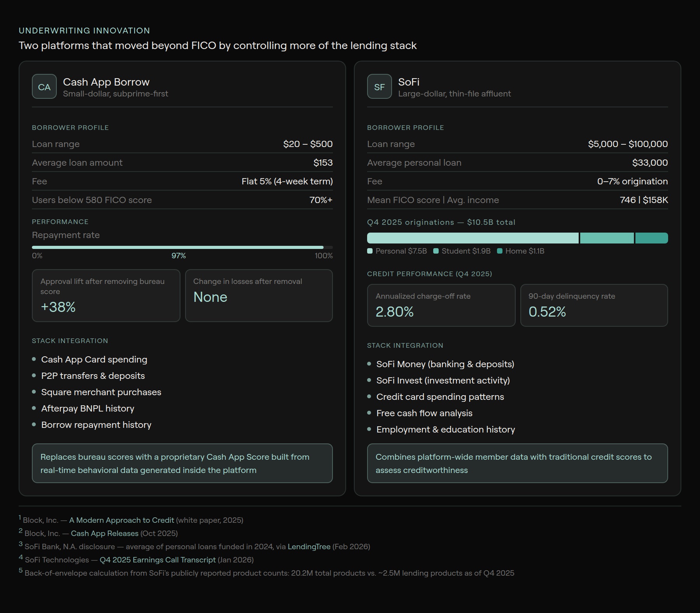Select the Approval lift +38% stat card
Screen dimensions: 700x613
pyautogui.click(x=106, y=296)
